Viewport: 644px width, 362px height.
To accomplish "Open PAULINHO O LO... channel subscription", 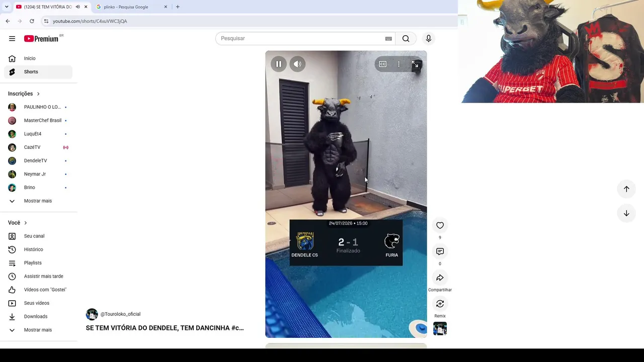I will click(38, 107).
